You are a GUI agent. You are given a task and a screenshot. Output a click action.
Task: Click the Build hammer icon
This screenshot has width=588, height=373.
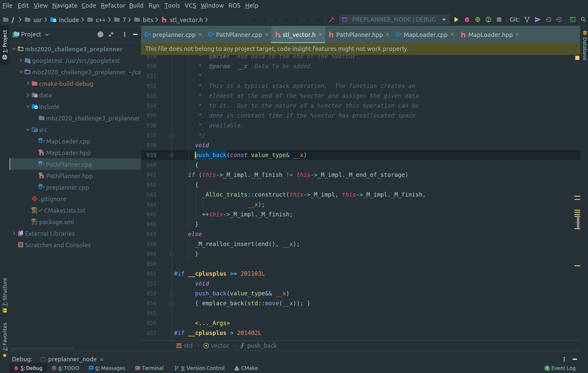(x=331, y=20)
